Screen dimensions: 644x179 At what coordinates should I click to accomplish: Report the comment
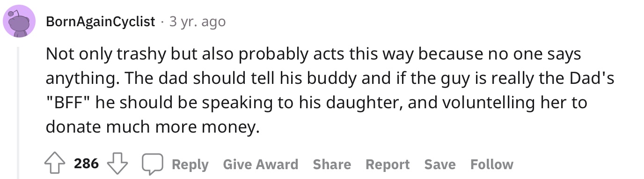(x=388, y=164)
